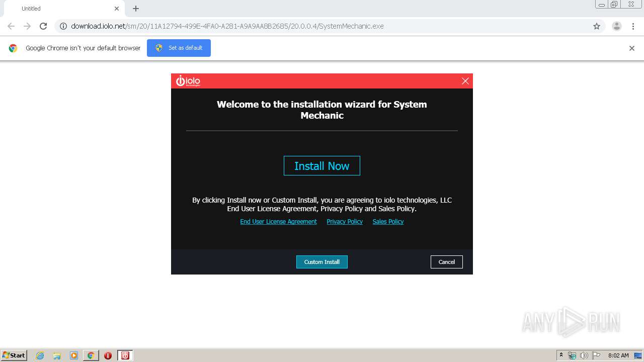Switch to iolo installer taskbar item
This screenshot has width=644, height=362.
coord(125,355)
